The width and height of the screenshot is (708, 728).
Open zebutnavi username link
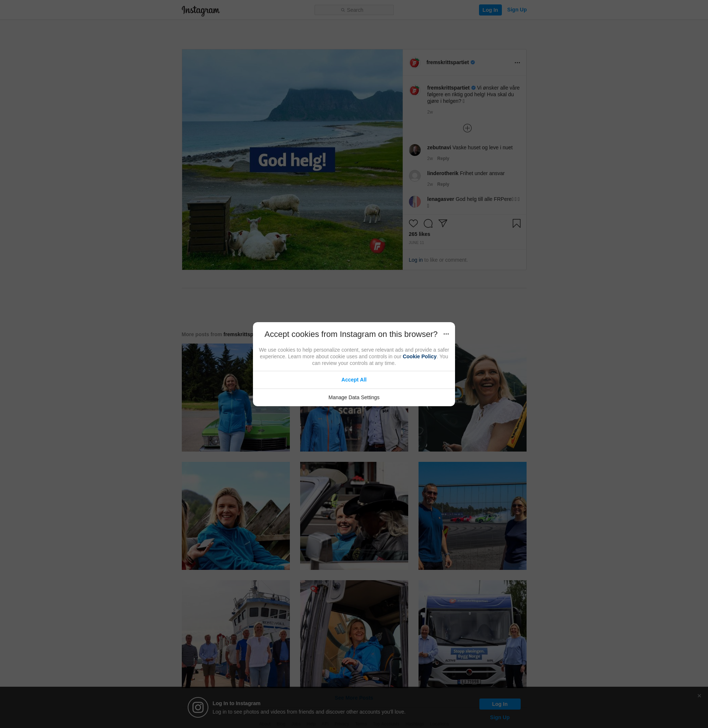tap(438, 147)
